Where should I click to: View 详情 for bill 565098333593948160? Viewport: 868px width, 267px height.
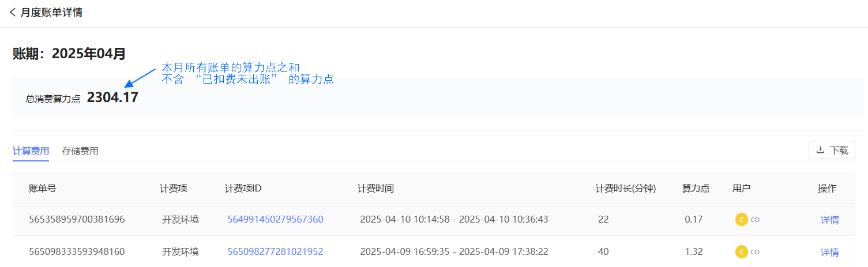coord(829,252)
